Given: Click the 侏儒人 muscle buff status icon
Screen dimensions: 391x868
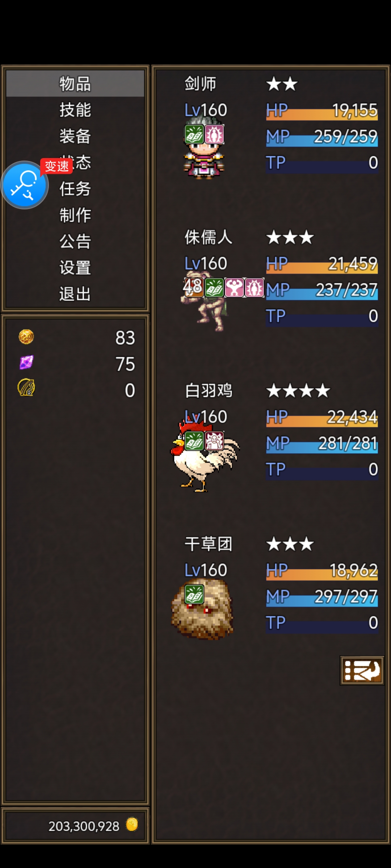Looking at the screenshot, I should pos(235,287).
